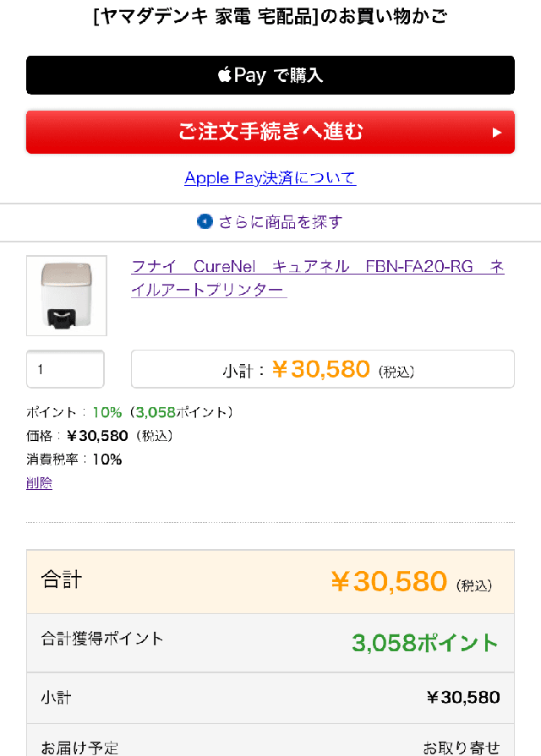Open the CureNel nail printer thumbnail
Image resolution: width=541 pixels, height=756 pixels.
coord(67,296)
